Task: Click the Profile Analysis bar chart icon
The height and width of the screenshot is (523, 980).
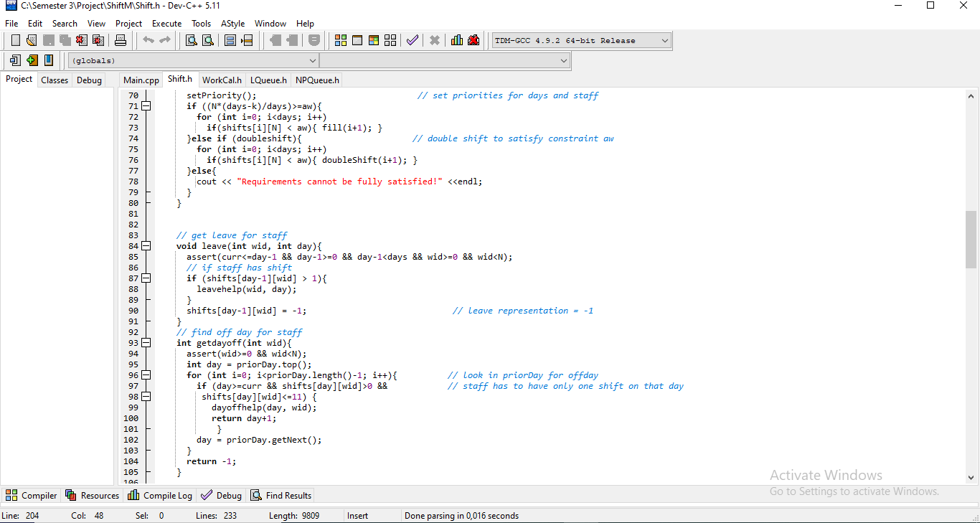Action: [457, 40]
